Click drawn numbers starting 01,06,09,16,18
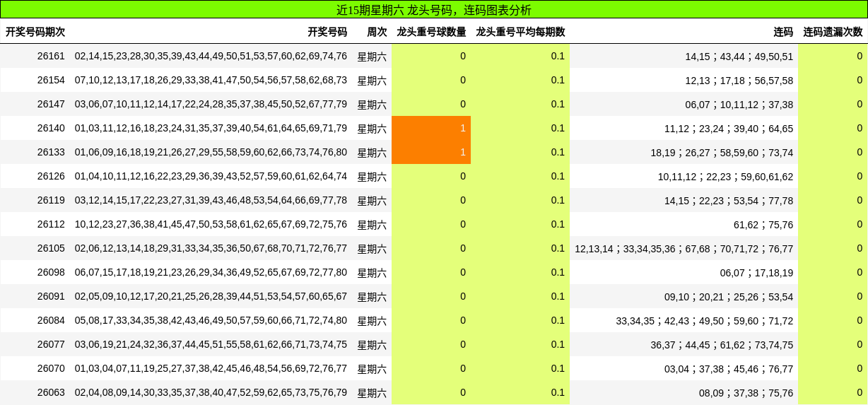868x405 pixels. (211, 152)
